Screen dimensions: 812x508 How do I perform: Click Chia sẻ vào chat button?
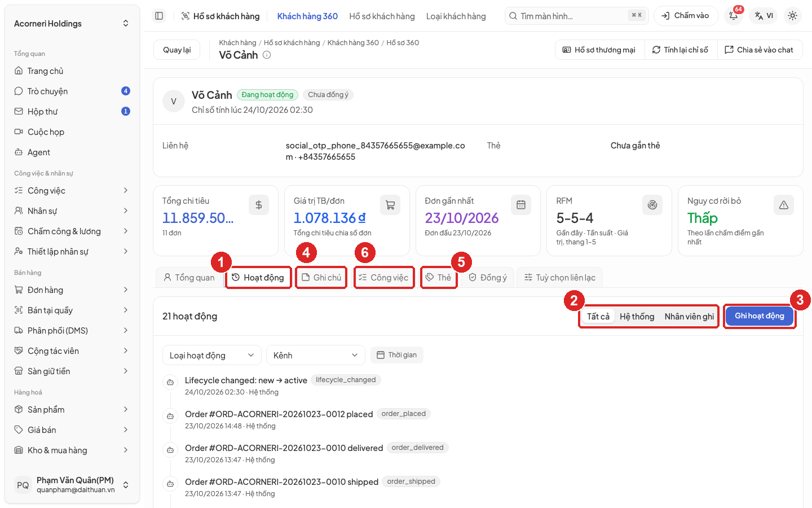click(759, 50)
